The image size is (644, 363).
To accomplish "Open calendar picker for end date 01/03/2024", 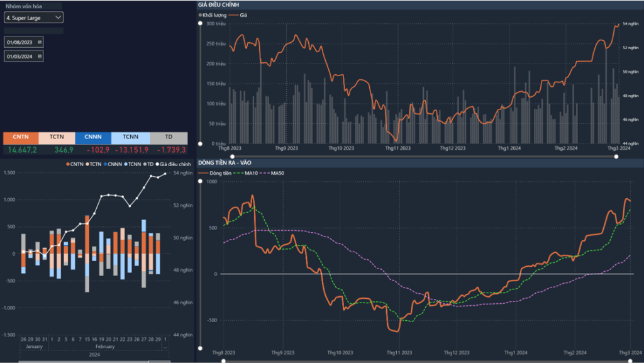I will 40,56.
